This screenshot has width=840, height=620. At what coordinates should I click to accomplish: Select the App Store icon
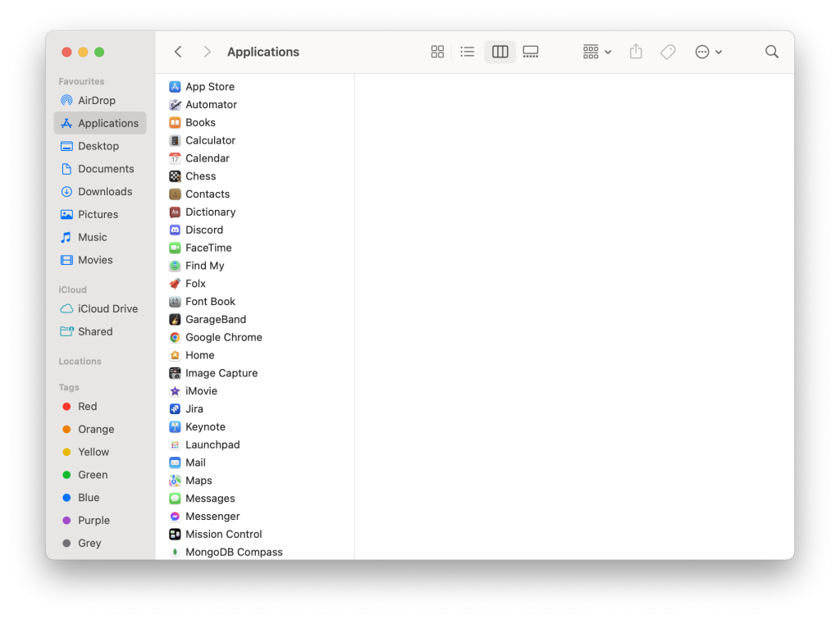(x=175, y=87)
